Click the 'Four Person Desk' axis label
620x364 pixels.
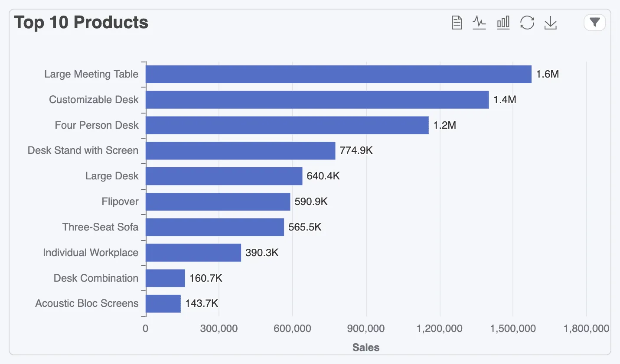[x=97, y=125]
